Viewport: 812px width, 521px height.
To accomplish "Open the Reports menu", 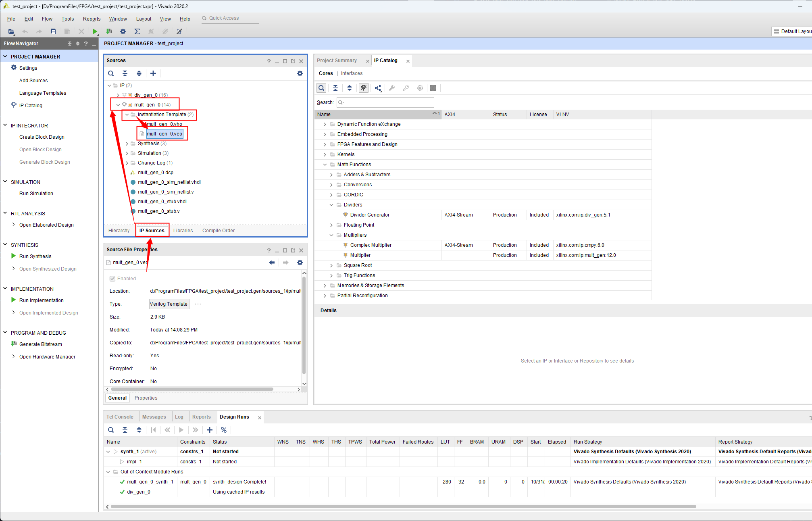I will [x=92, y=19].
